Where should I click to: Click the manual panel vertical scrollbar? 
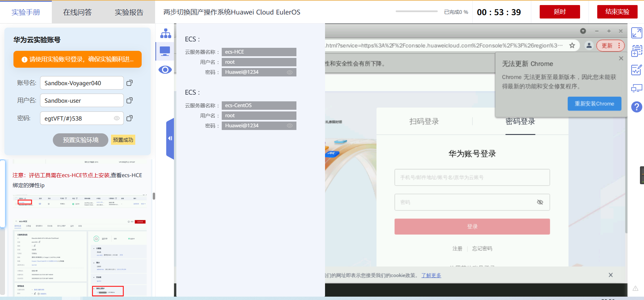pyautogui.click(x=154, y=196)
